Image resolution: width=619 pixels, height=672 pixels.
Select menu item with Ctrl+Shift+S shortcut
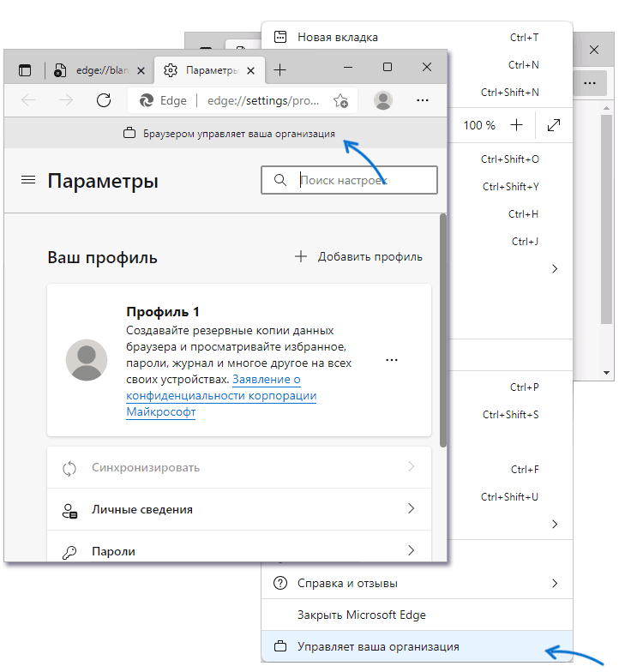[509, 415]
